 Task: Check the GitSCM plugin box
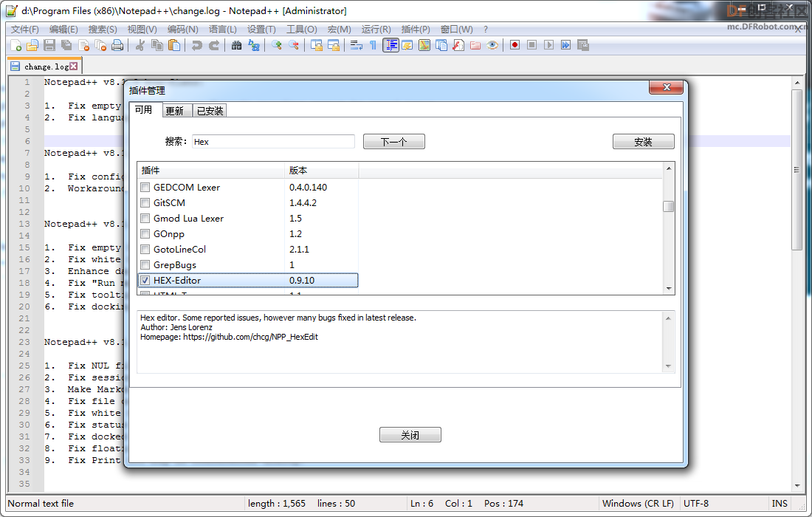click(x=145, y=203)
